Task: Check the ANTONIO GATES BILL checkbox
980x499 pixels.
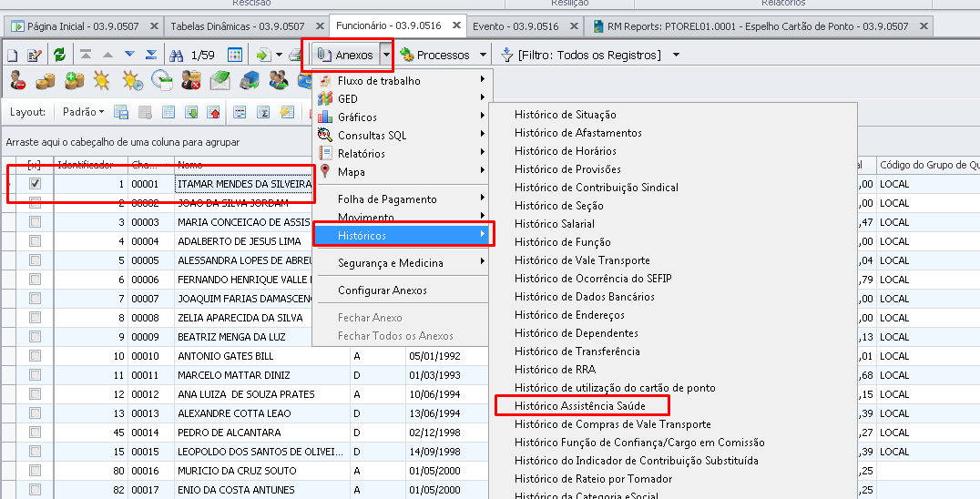Action: [x=35, y=356]
